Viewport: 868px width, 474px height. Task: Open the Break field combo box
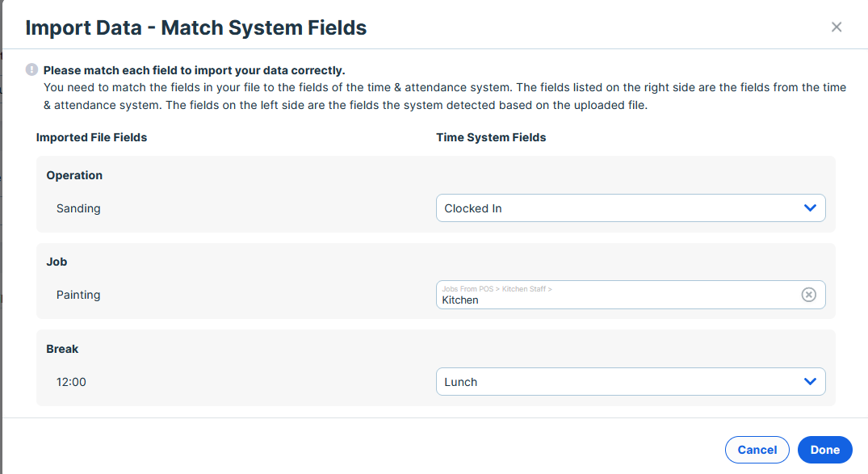631,381
